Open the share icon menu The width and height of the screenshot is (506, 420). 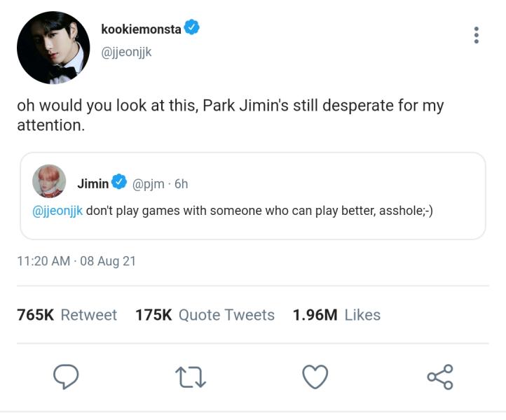pyautogui.click(x=440, y=377)
